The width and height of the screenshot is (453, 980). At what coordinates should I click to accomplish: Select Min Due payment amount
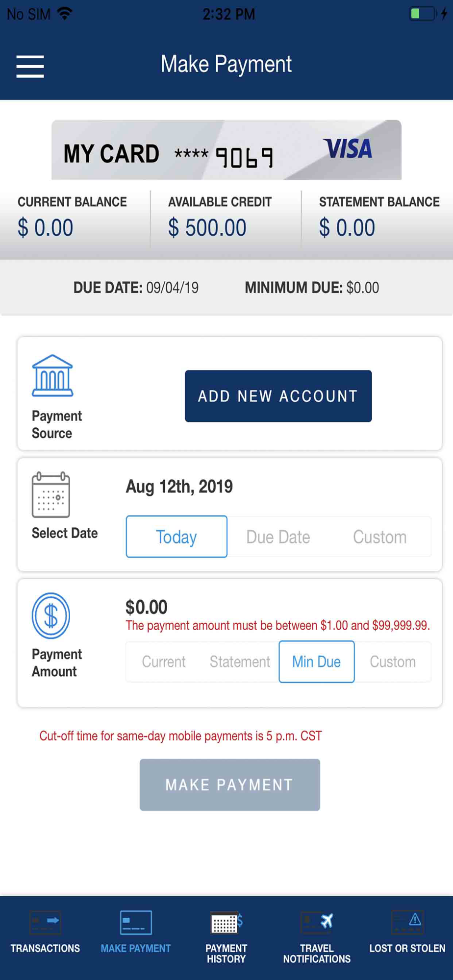[317, 661]
